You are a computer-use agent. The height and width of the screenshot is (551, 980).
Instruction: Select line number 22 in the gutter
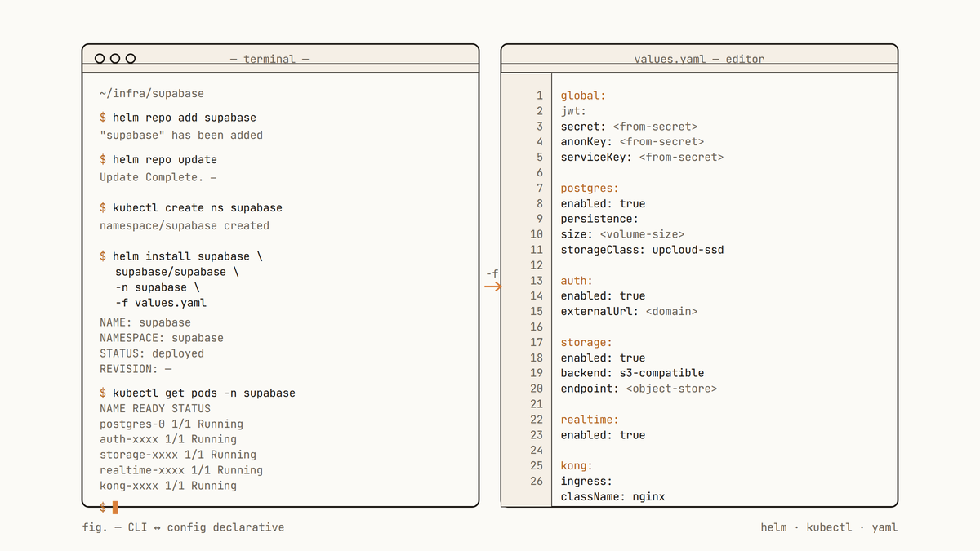pyautogui.click(x=537, y=420)
